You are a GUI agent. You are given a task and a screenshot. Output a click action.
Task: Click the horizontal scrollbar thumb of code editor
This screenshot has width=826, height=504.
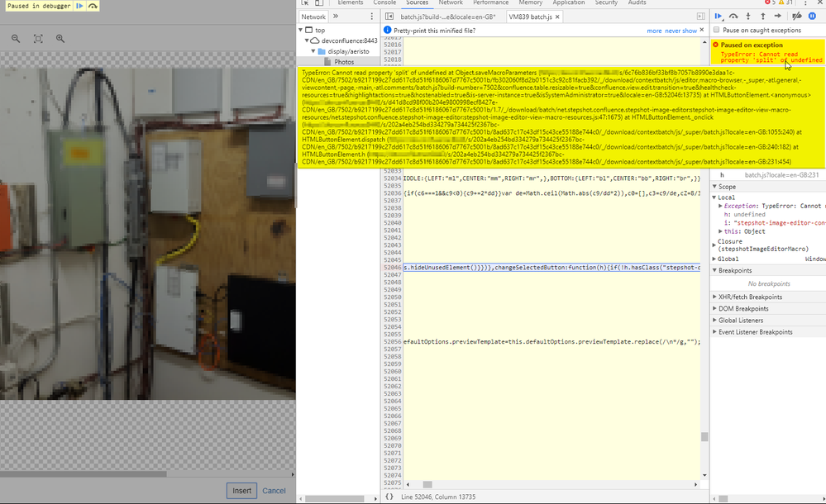[x=427, y=484]
